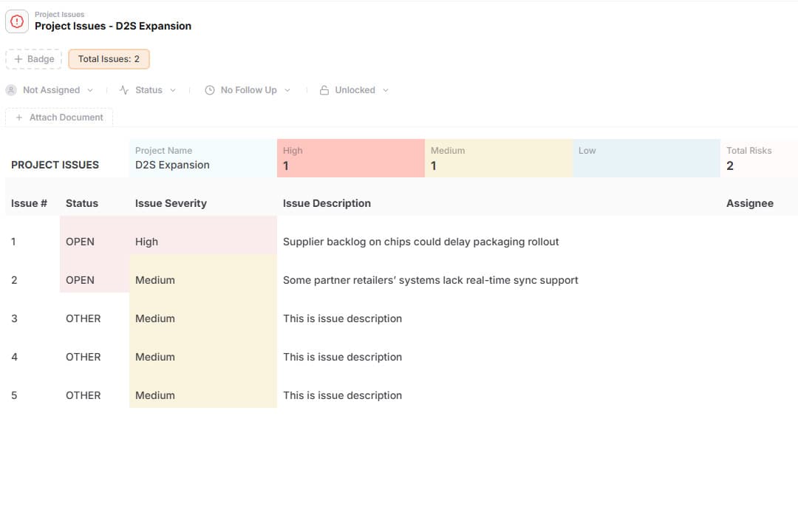Screen dimensions: 798x532
Task: Click the Project Issues breadcrumb label
Action: 60,14
